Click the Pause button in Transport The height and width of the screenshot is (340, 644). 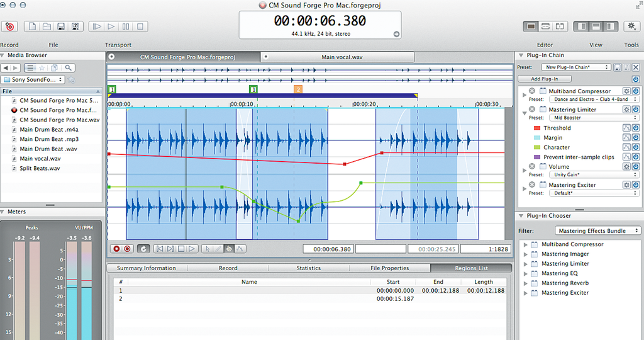click(126, 26)
